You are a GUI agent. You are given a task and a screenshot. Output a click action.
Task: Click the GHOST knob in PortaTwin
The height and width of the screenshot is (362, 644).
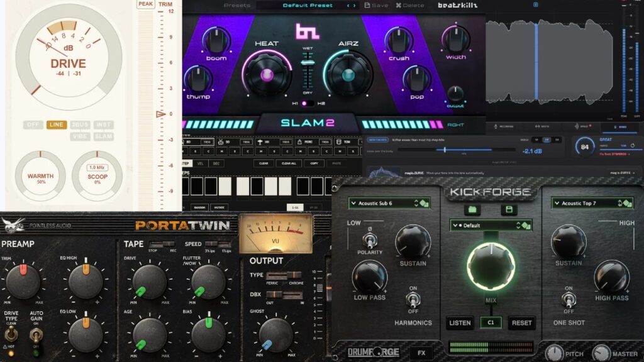(275, 334)
